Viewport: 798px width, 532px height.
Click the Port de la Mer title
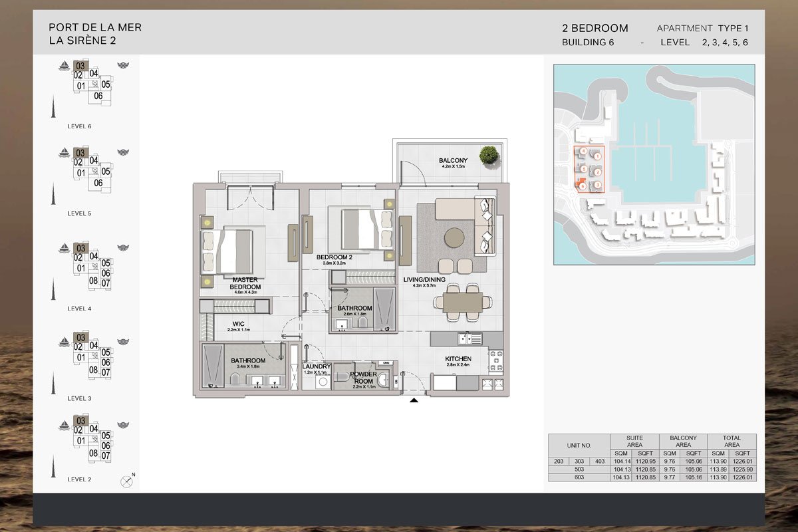pos(95,28)
